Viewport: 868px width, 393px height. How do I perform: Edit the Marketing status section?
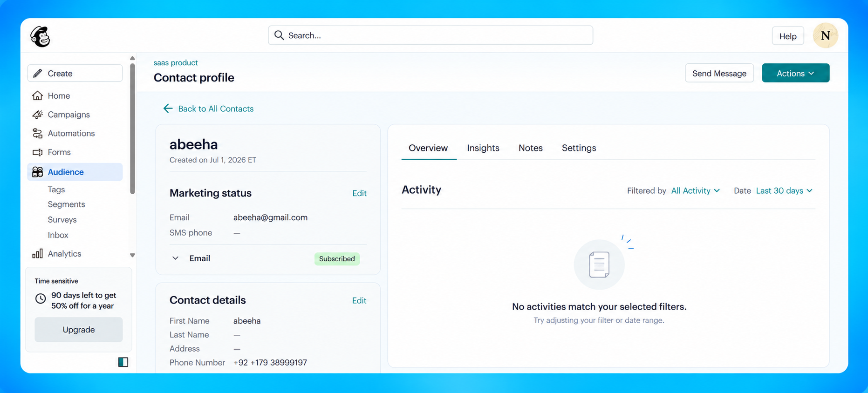[359, 193]
